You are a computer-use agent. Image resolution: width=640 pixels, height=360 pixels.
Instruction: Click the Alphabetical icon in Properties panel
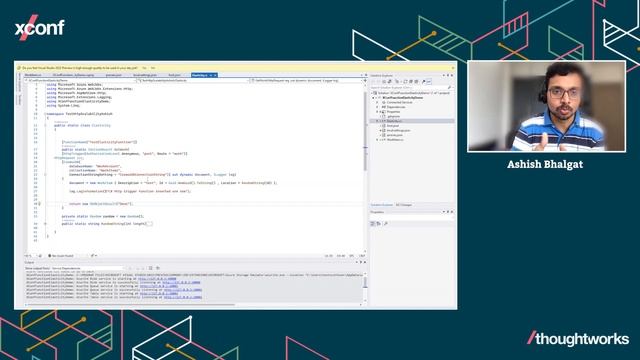point(378,224)
